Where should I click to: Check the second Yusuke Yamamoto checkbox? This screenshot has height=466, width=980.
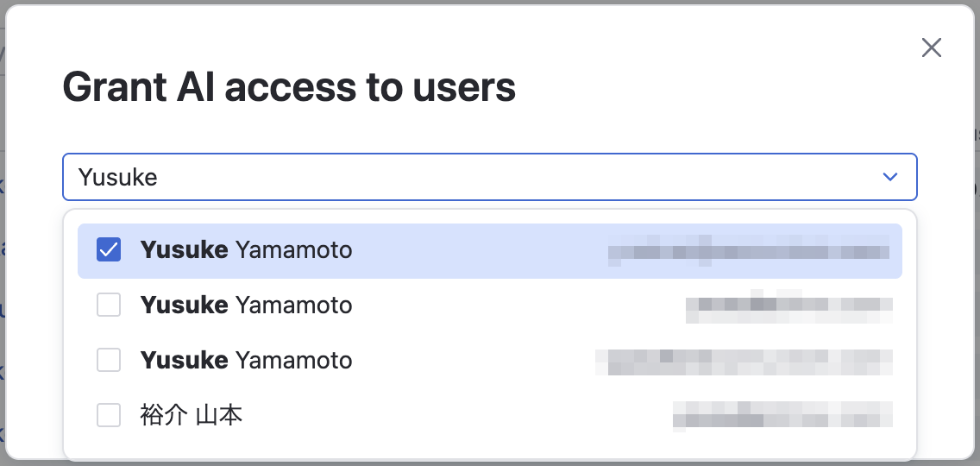point(109,305)
